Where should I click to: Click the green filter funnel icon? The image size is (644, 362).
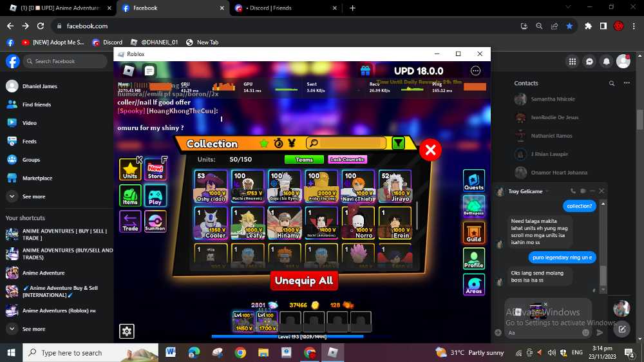click(398, 143)
